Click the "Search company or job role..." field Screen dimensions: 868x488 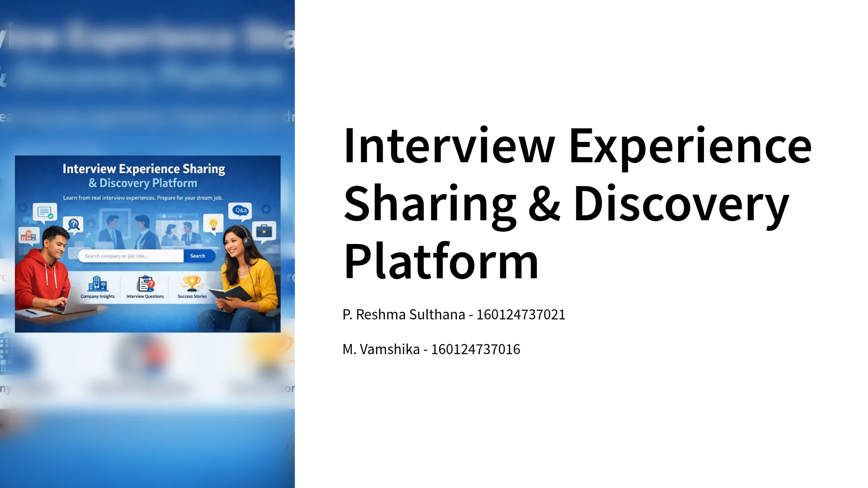point(131,256)
